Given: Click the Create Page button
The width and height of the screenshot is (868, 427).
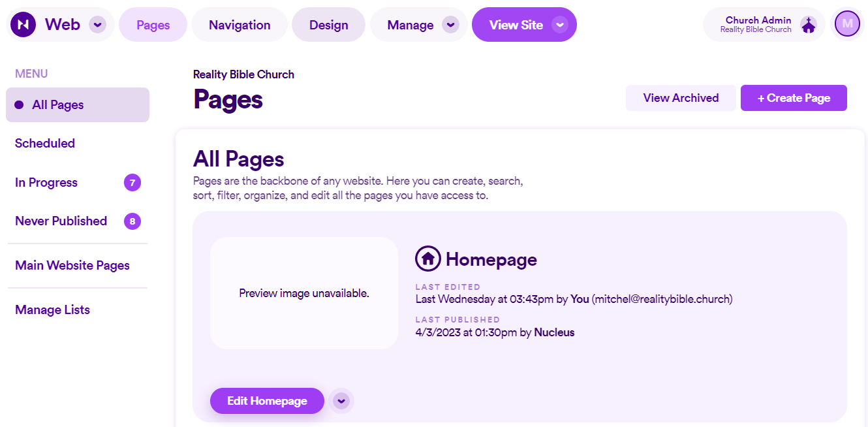Looking at the screenshot, I should 794,98.
